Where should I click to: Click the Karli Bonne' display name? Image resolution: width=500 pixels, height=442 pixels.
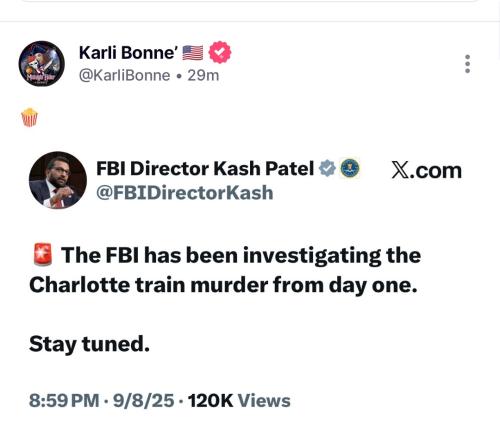pos(127,53)
